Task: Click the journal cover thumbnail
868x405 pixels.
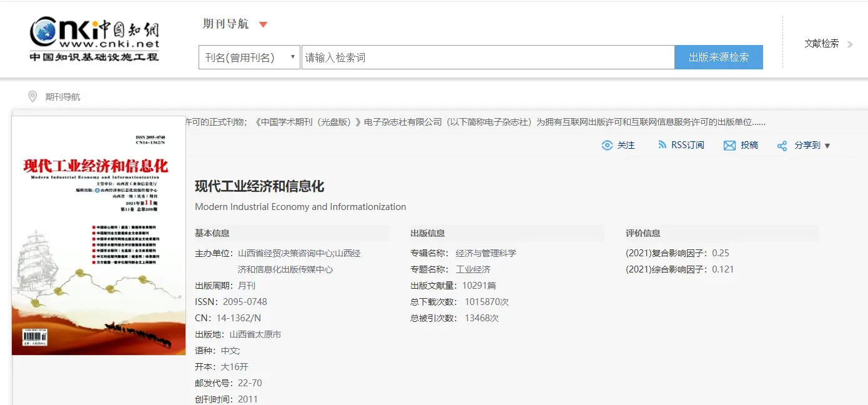Action: point(99,236)
